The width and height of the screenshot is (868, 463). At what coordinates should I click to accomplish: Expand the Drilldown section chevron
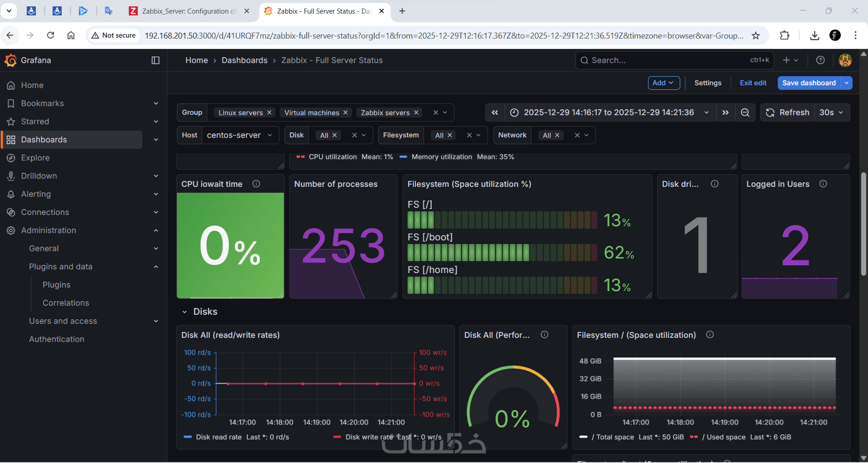click(156, 176)
